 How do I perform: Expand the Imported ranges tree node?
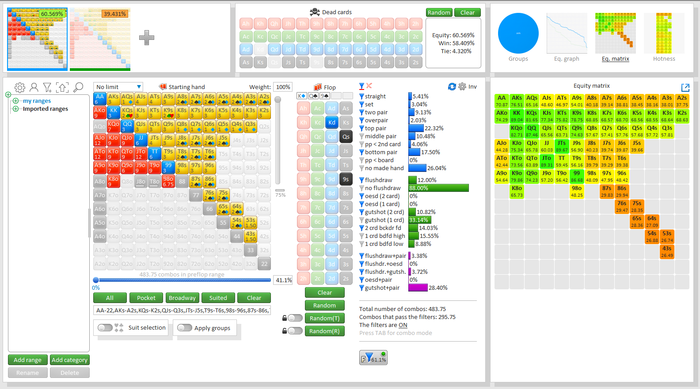16,109
